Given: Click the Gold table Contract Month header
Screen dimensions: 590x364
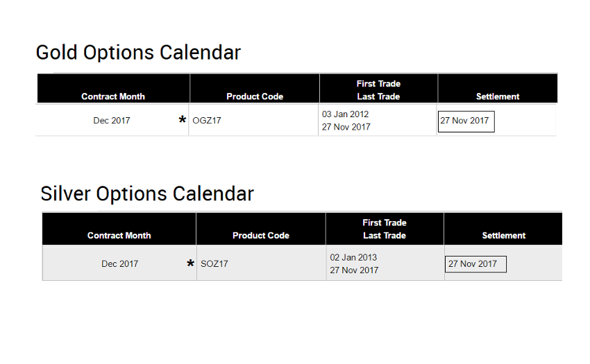Looking at the screenshot, I should (113, 96).
